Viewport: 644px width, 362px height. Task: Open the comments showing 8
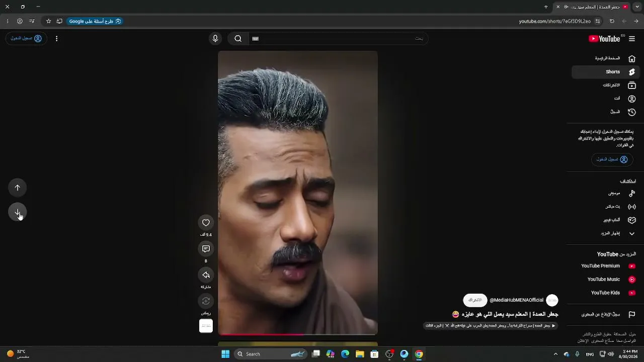(206, 249)
